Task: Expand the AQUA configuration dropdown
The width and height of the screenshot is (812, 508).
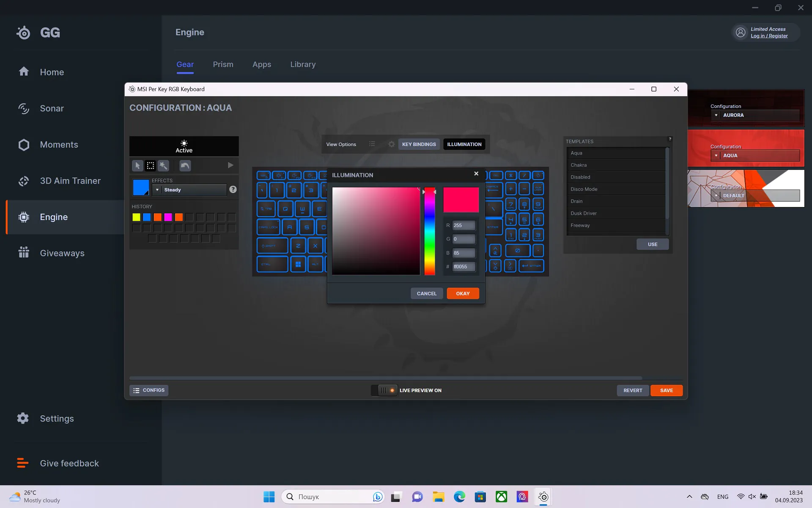Action: [x=755, y=155]
